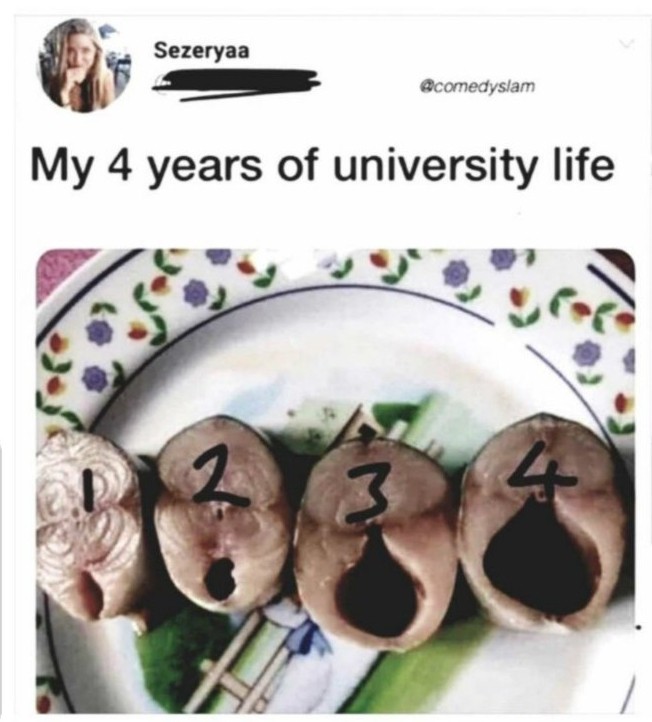
Task: Click the Sezeryaa username
Action: 202,51
